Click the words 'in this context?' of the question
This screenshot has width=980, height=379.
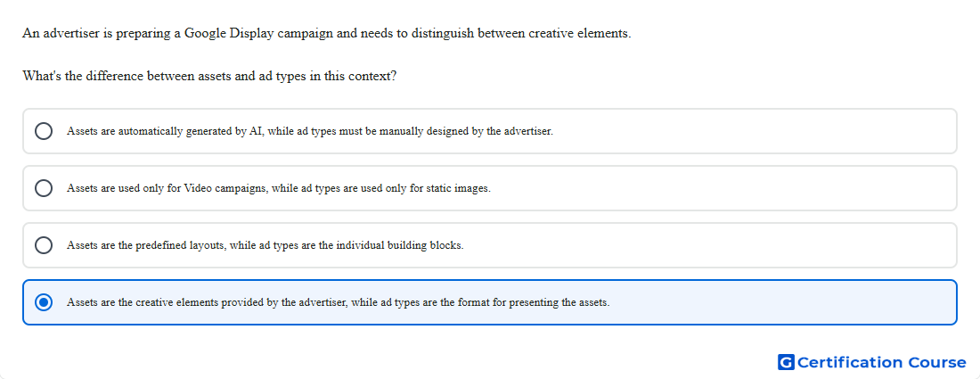(353, 77)
